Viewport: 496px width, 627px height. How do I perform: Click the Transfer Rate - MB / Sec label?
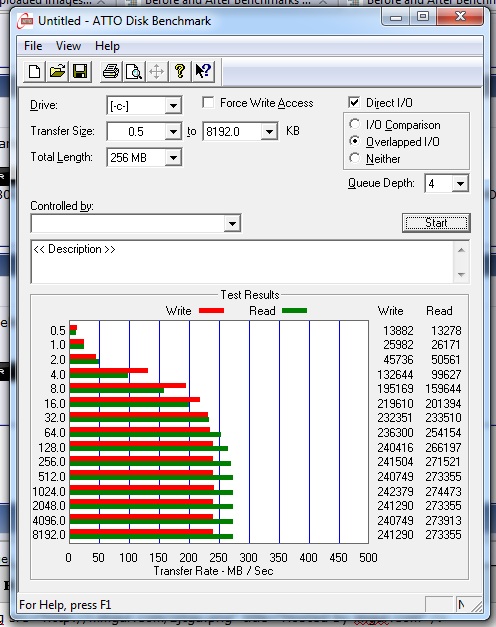tap(213, 571)
